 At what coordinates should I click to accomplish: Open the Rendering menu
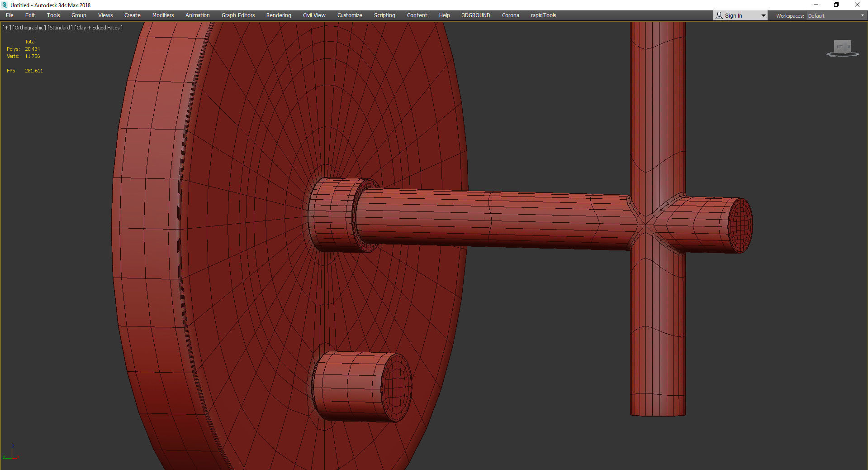pos(279,15)
